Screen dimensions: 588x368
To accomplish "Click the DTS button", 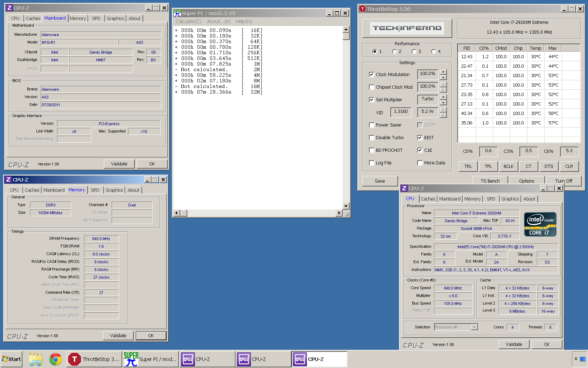I will 549,166.
